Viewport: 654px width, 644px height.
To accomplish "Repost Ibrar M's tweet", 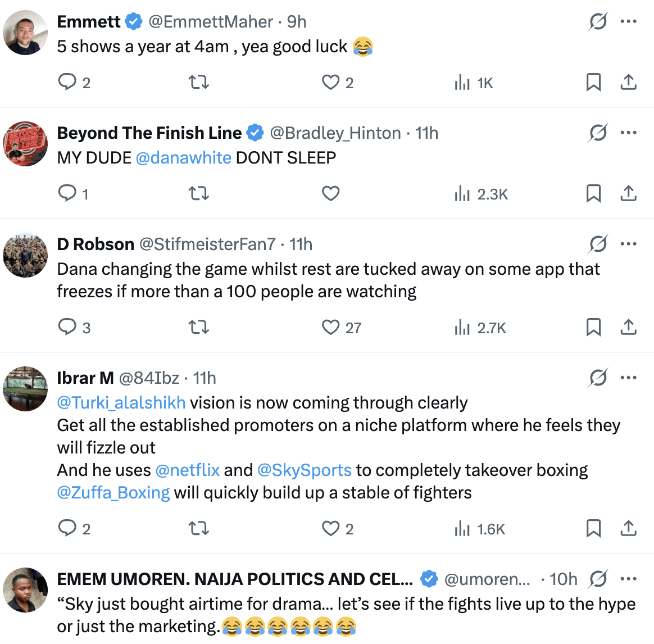I will (198, 529).
